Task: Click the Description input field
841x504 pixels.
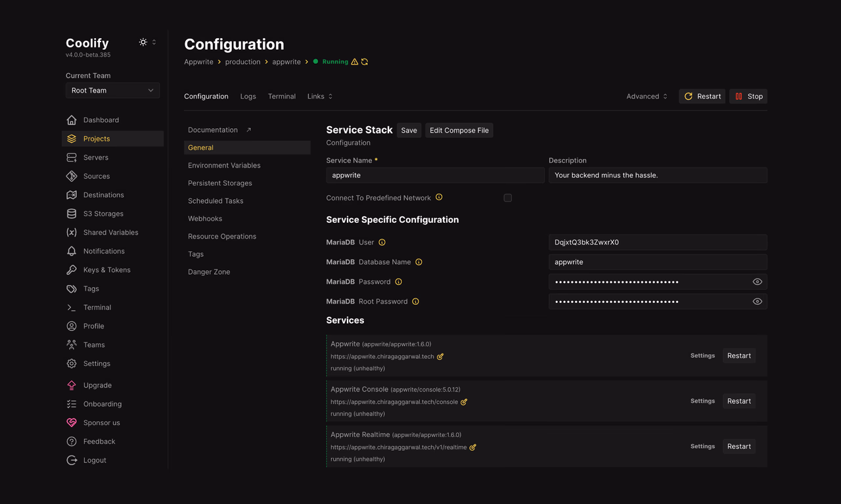Action: (x=658, y=175)
